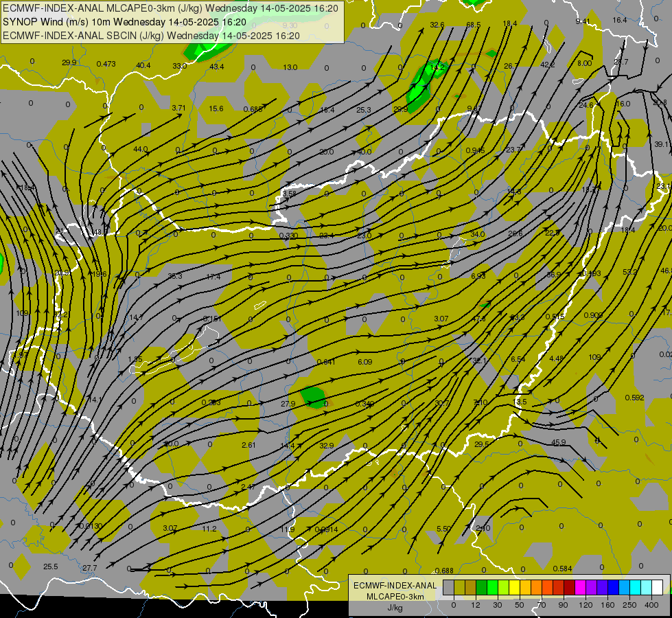Click the map value 34.0

[x=478, y=234]
